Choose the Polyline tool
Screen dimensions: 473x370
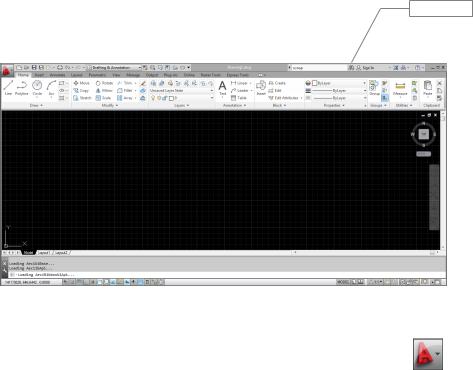pyautogui.click(x=22, y=88)
